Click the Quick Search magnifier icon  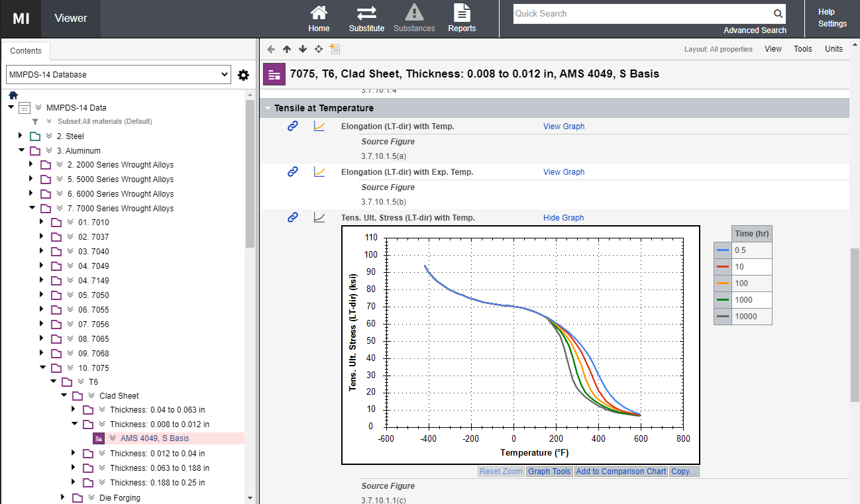(x=778, y=14)
